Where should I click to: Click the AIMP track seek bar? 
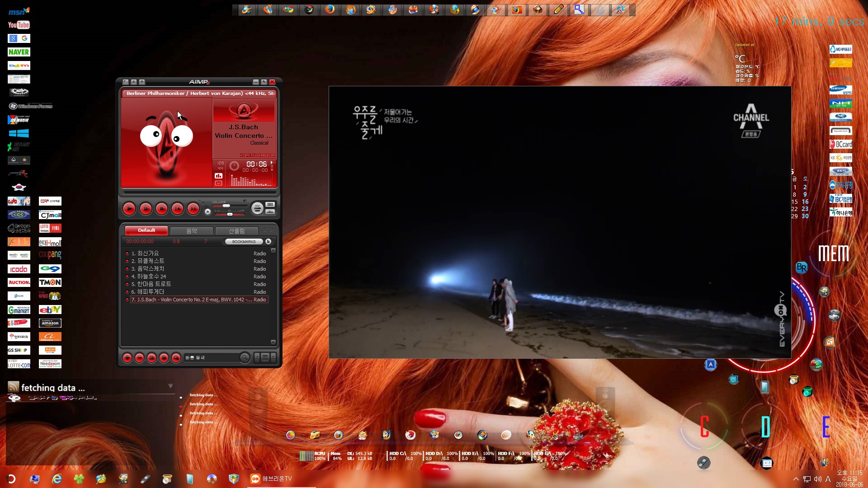click(199, 192)
